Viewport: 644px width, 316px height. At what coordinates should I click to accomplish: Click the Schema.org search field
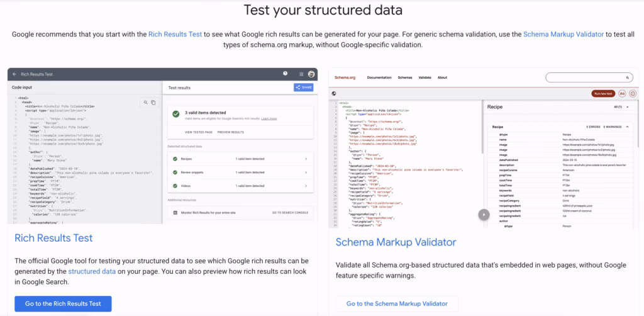point(585,77)
